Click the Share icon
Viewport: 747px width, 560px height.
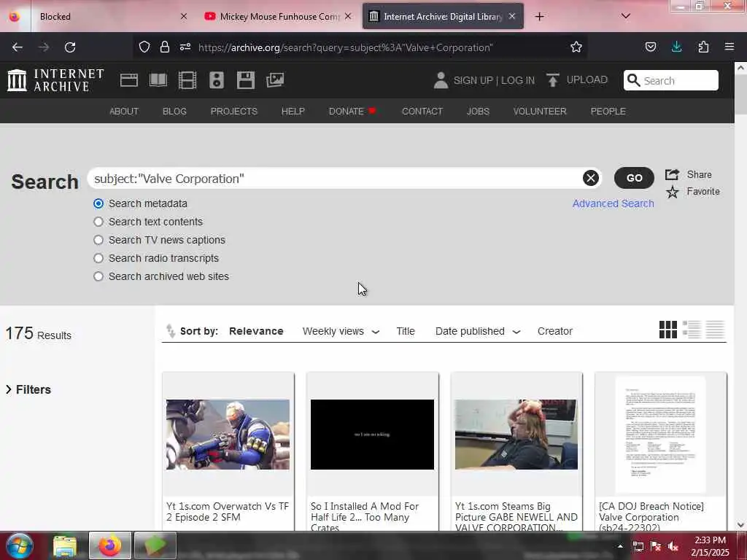672,175
